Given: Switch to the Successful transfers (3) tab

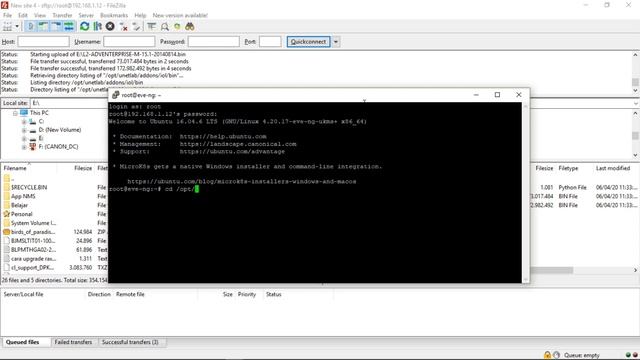Looking at the screenshot, I should point(130,342).
